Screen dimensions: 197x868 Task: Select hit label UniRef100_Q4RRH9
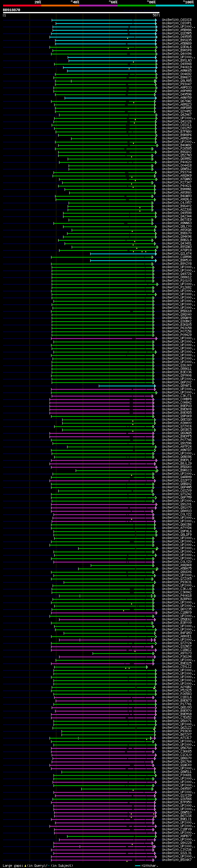pyautogui.click(x=177, y=477)
